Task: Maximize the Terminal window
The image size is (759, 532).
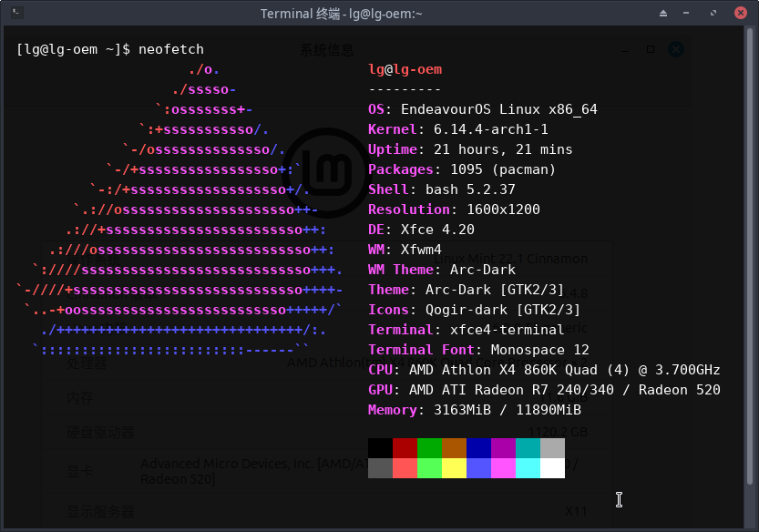Action: tap(713, 13)
